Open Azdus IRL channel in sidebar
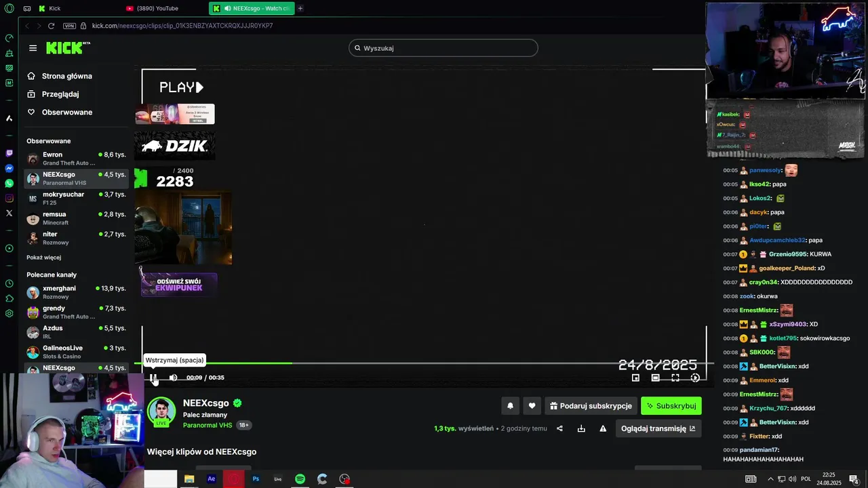 (76, 332)
